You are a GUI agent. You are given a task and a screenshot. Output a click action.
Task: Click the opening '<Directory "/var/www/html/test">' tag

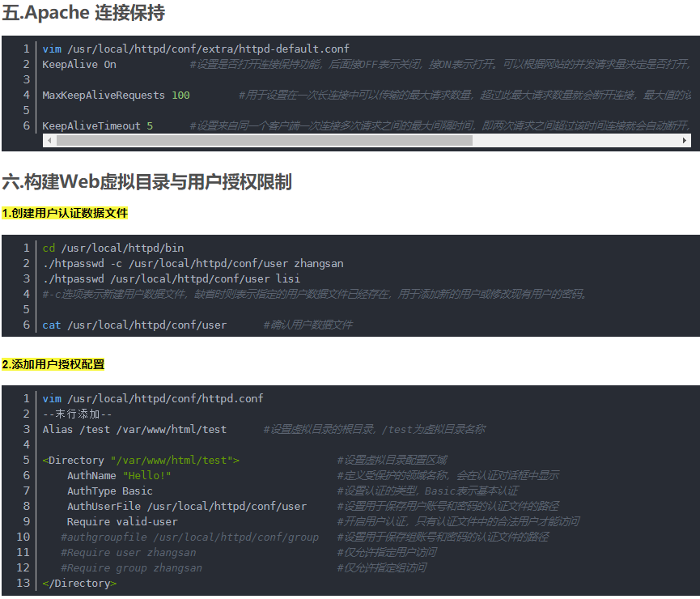141,460
